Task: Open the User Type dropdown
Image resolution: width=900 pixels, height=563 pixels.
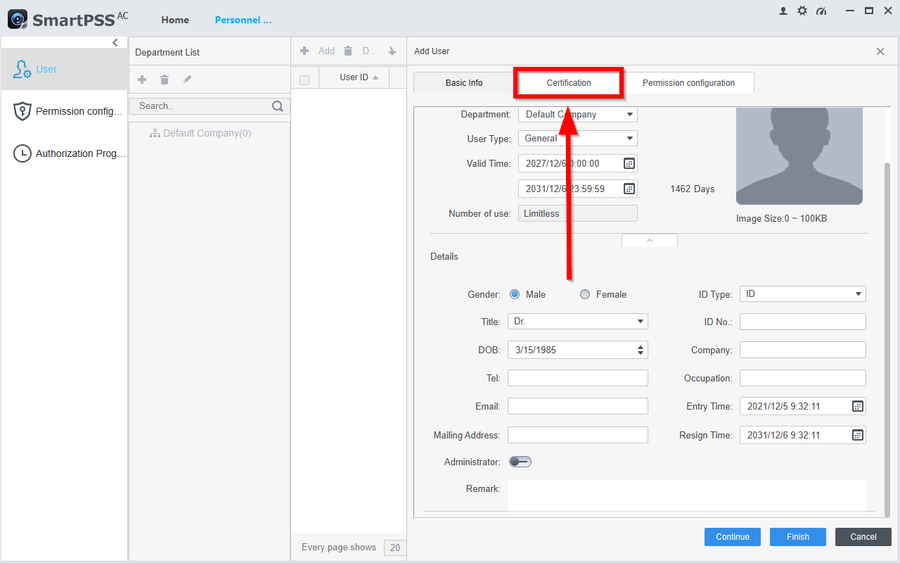Action: 577,139
